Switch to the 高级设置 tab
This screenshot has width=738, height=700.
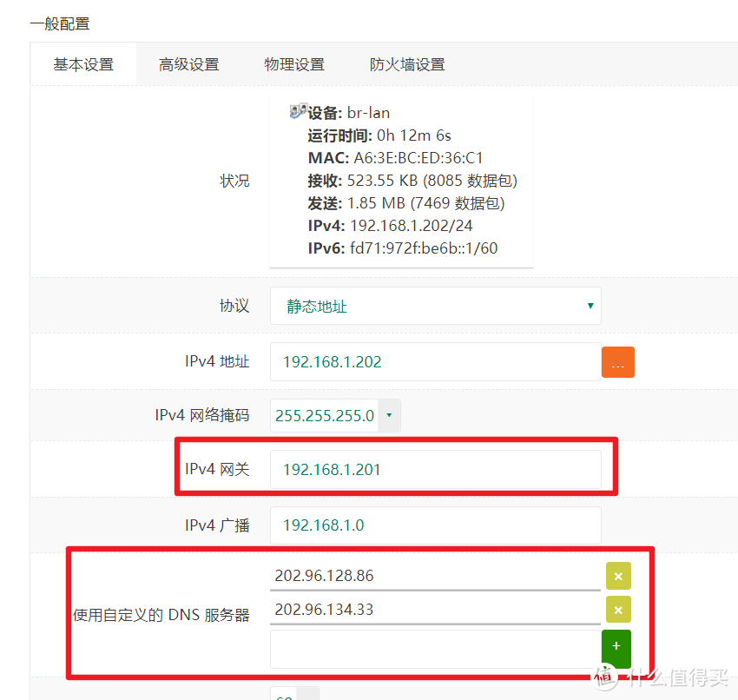click(x=189, y=64)
